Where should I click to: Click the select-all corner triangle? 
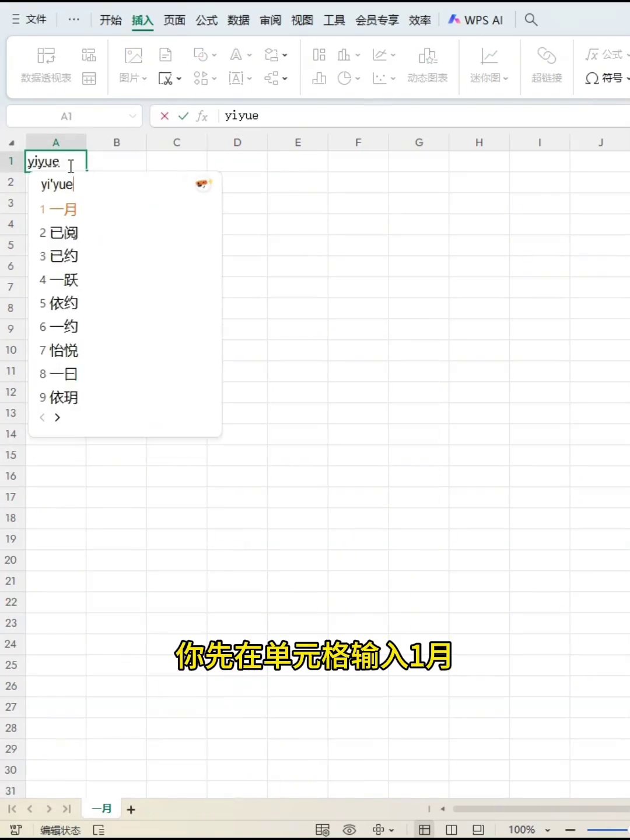tap(12, 143)
